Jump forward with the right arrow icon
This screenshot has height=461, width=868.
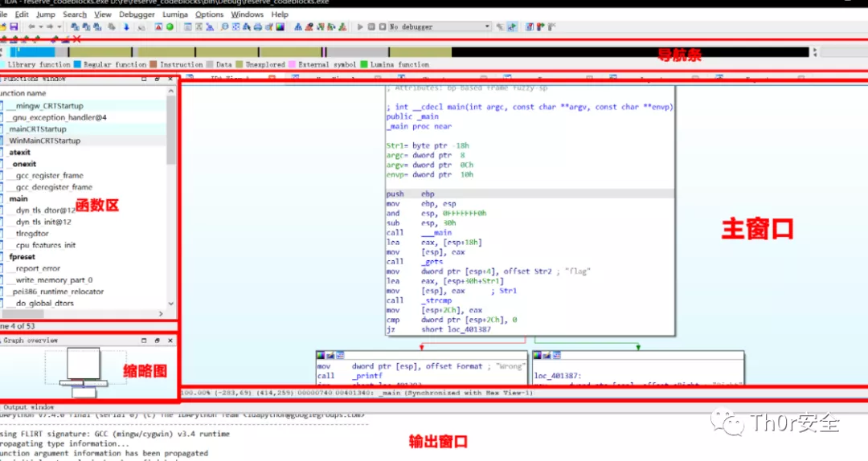tap(50, 27)
